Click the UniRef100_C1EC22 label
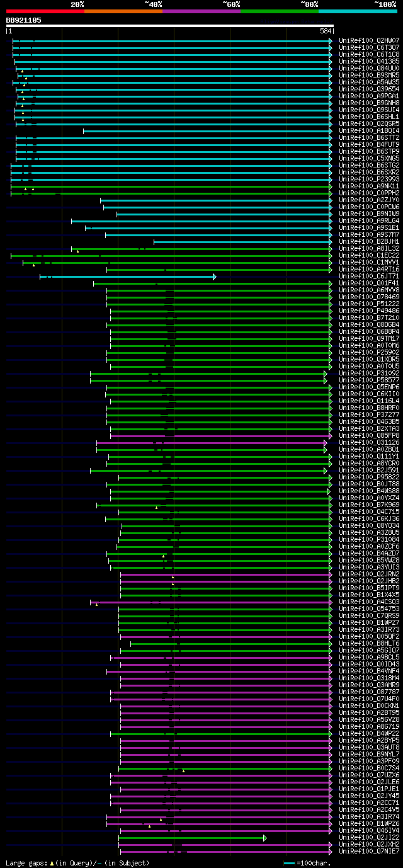 click(369, 256)
